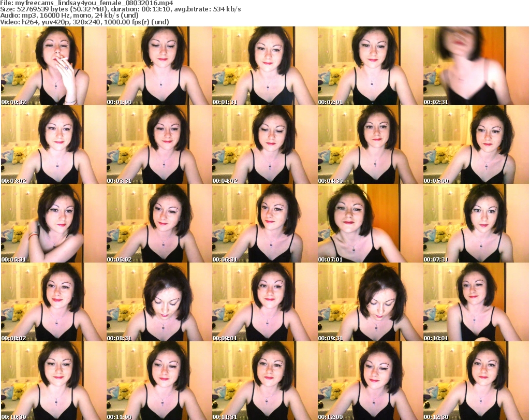This screenshot has width=530, height=420.
Task: Select the Video h264 info line
Action: point(84,22)
